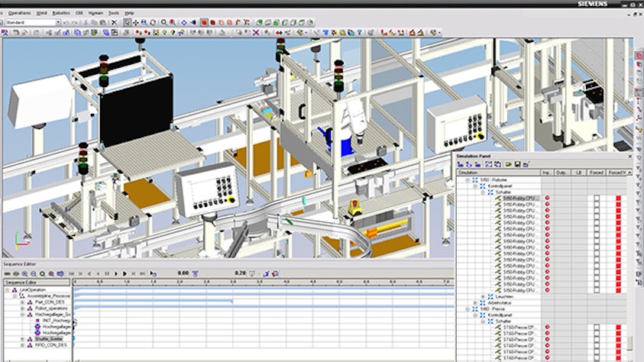
Task: Pause the simulation playback
Action: click(x=107, y=273)
